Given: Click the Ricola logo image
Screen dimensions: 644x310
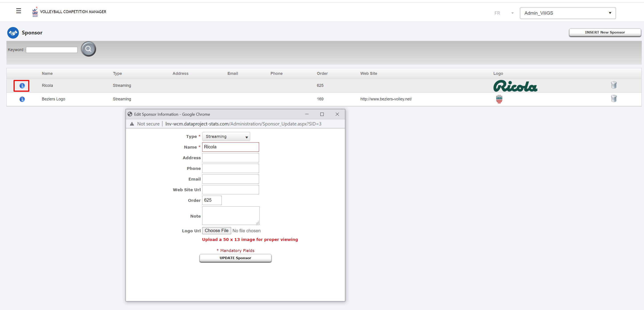Looking at the screenshot, I should pos(515,86).
